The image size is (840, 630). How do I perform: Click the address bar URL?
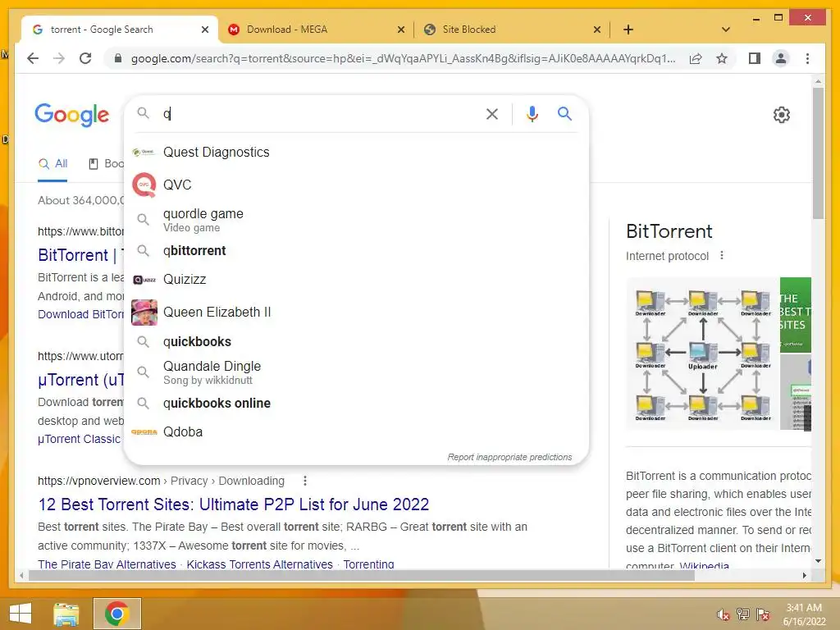403,58
